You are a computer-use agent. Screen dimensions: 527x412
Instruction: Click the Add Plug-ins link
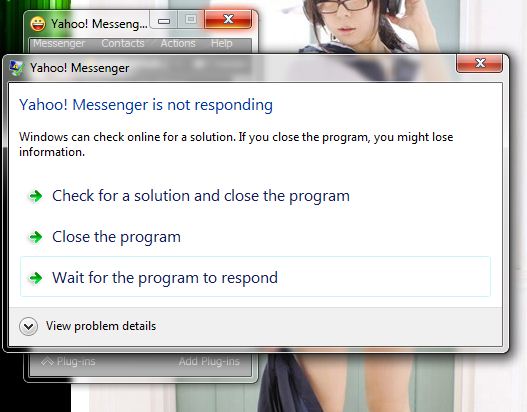click(209, 362)
